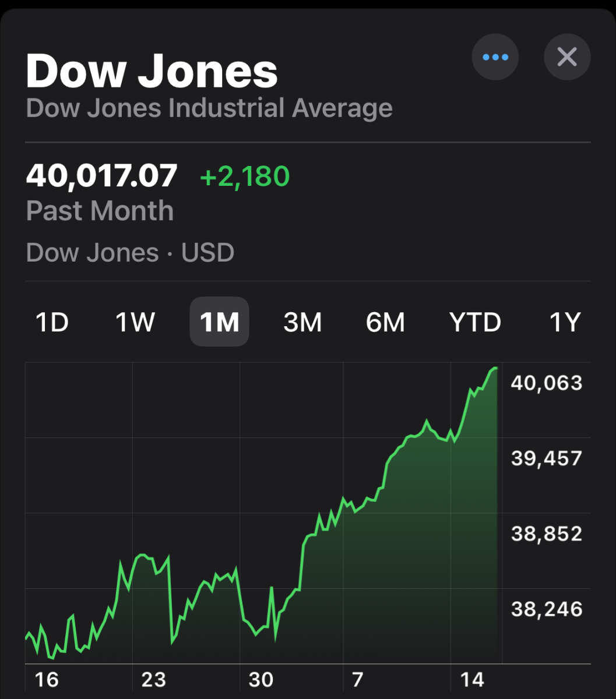Tap the 30 date label on chart

[x=261, y=680]
